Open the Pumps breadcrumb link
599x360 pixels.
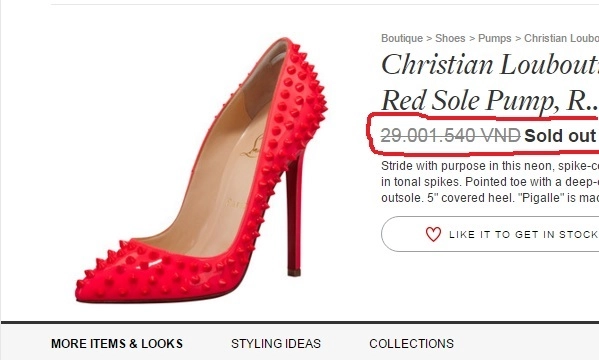(494, 38)
